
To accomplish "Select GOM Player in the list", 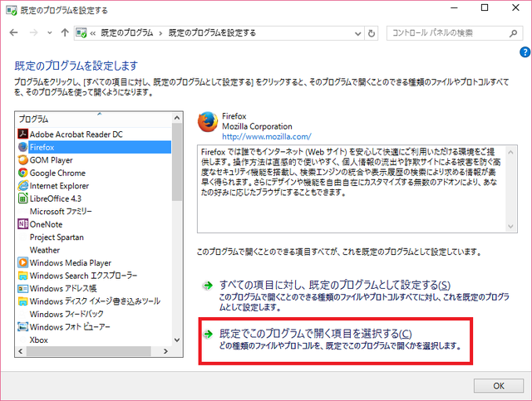I will (51, 160).
